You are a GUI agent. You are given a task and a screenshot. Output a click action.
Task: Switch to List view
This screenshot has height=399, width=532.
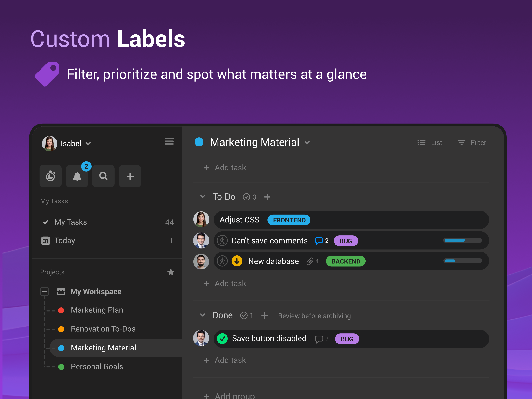[x=430, y=143]
